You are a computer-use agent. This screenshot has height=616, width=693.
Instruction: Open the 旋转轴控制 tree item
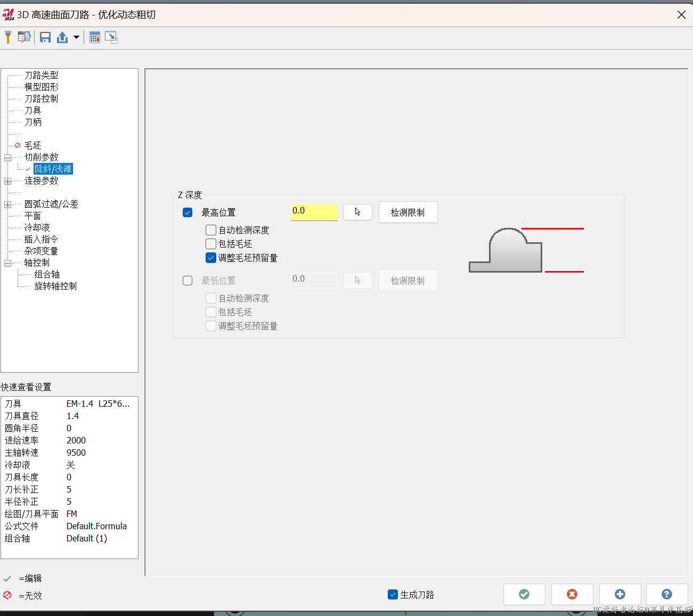tap(55, 286)
